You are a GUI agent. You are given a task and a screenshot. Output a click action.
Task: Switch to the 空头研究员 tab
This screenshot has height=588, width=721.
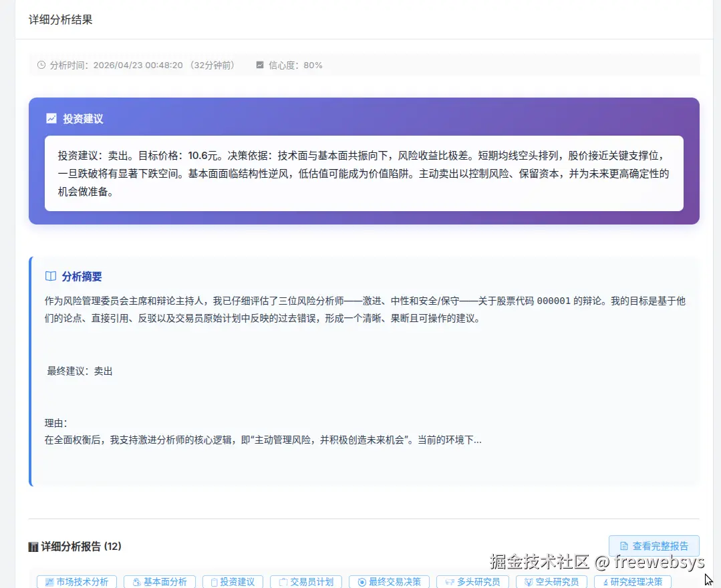click(551, 581)
